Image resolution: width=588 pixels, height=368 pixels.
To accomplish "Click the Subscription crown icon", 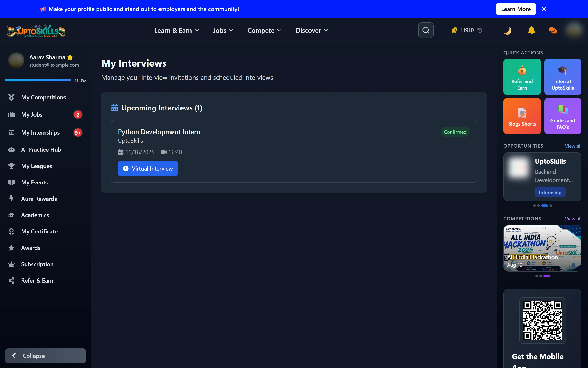I will (11, 264).
